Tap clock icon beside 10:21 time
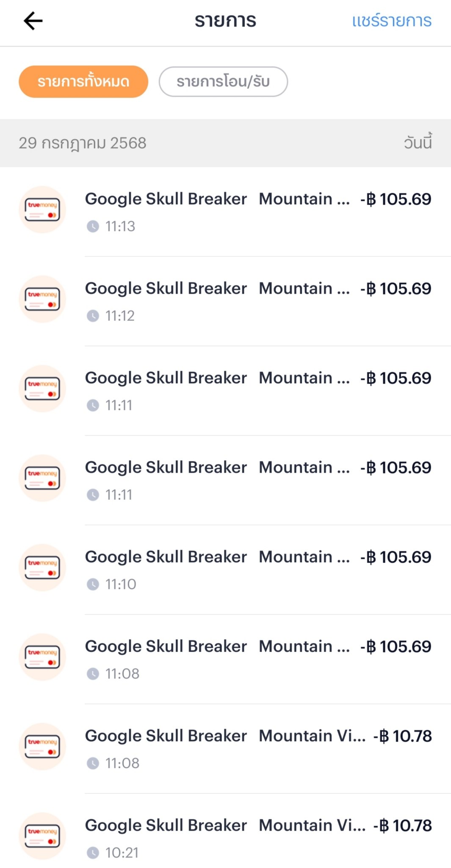This screenshot has width=451, height=868. pyautogui.click(x=93, y=853)
